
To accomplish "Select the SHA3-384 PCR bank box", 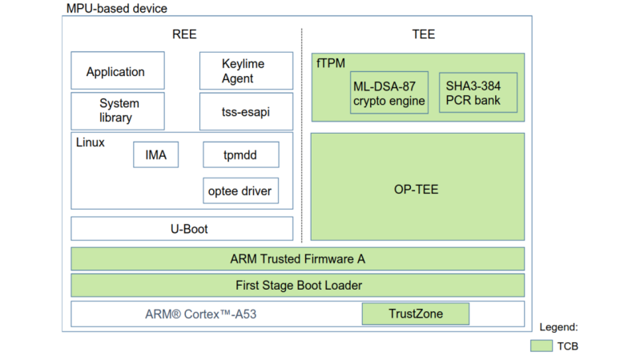I will [477, 93].
